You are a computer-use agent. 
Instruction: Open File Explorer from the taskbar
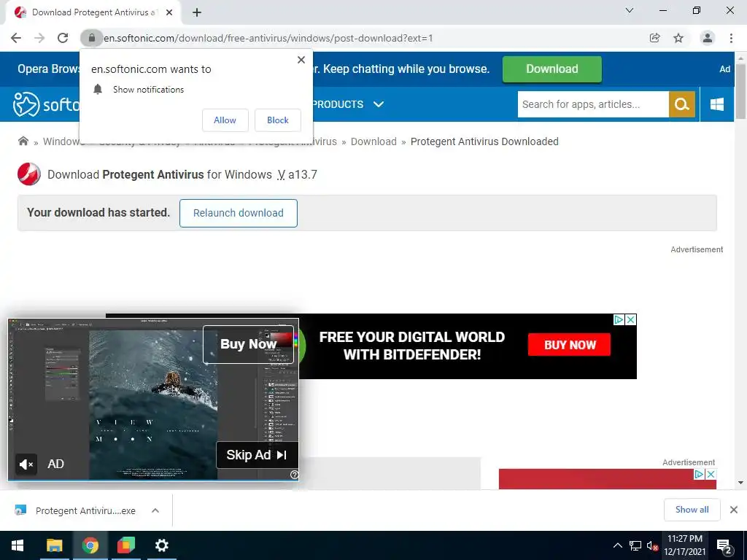click(x=54, y=545)
